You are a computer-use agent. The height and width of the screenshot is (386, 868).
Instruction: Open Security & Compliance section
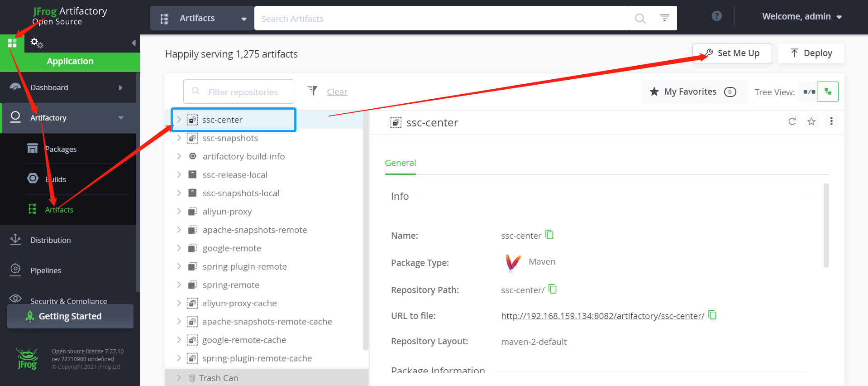tap(68, 300)
